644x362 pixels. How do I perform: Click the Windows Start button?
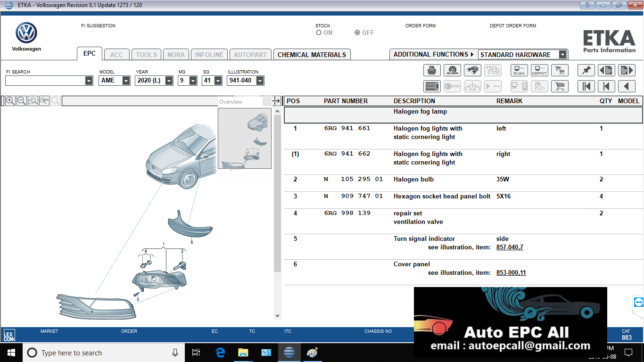[x=11, y=353]
